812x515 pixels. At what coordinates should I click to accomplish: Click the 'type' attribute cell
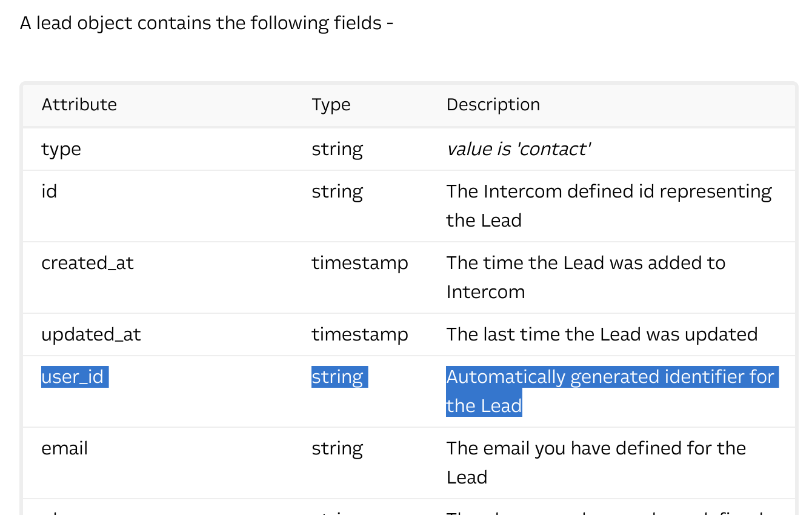coord(61,149)
